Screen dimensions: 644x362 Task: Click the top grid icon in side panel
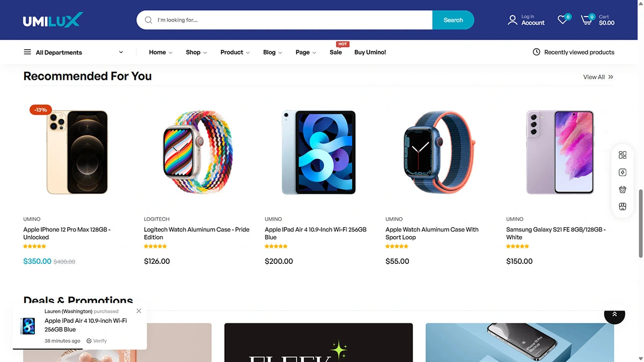click(x=623, y=155)
